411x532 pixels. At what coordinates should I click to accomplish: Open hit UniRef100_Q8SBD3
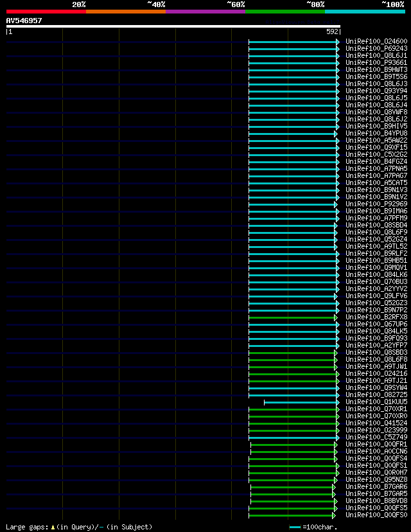tap(376, 353)
